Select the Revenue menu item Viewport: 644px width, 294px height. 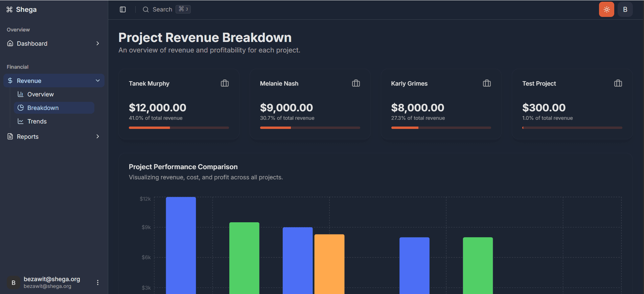pyautogui.click(x=54, y=81)
